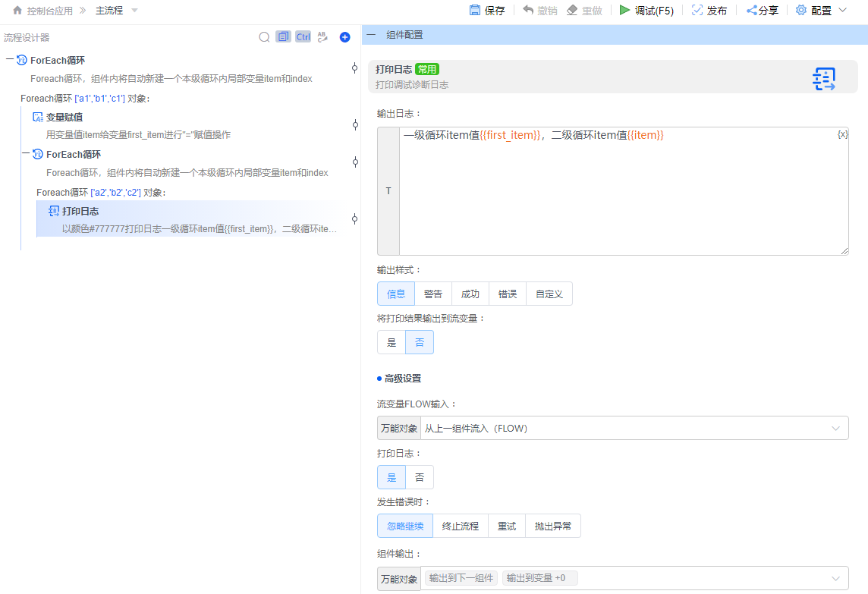The width and height of the screenshot is (868, 594).
Task: Select 终止流程 error handling
Action: click(x=460, y=526)
